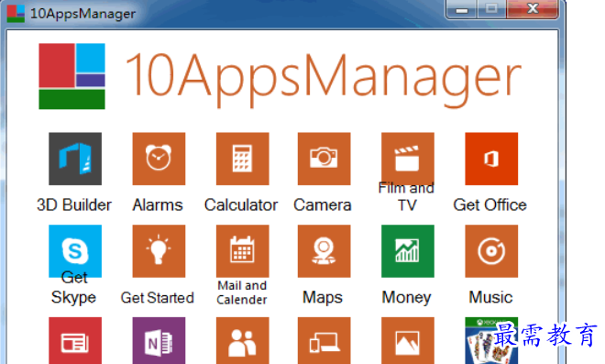Viewport: 605px width, 364px height.
Task: Open the Calculator tile
Action: click(242, 159)
